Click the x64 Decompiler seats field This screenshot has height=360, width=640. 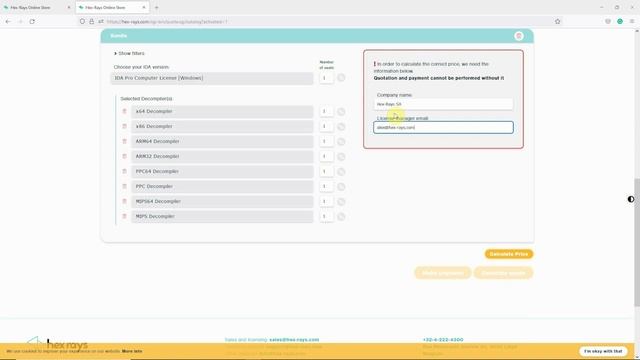pyautogui.click(x=326, y=111)
